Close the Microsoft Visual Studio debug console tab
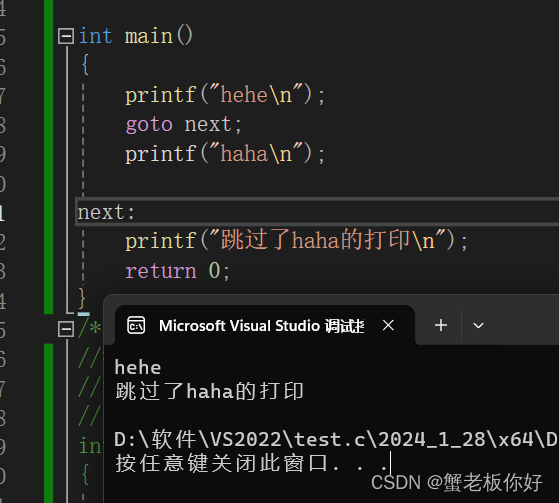Screen dimensions: 559x503 click(388, 325)
